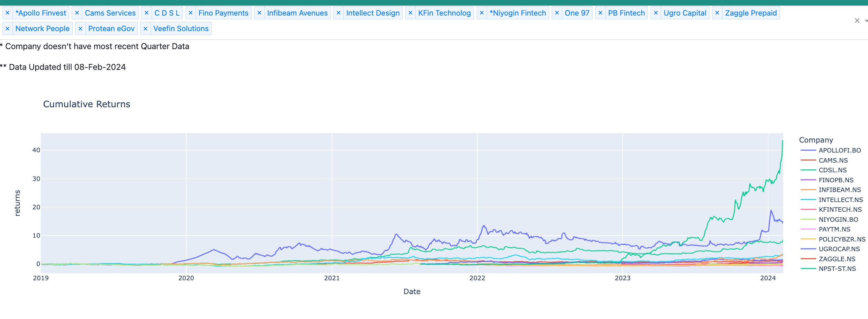Click the 2022 x-axis tick label

coord(477,278)
